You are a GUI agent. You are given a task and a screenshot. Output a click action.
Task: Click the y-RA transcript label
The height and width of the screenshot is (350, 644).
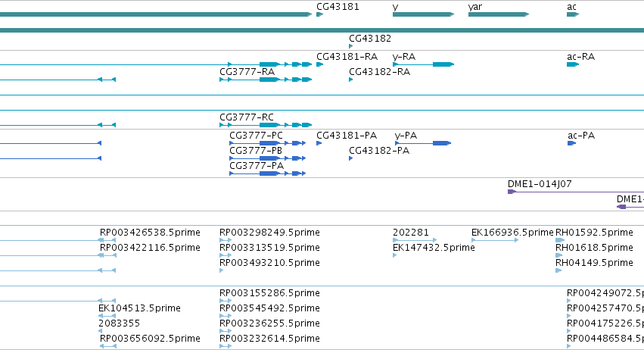tap(404, 56)
